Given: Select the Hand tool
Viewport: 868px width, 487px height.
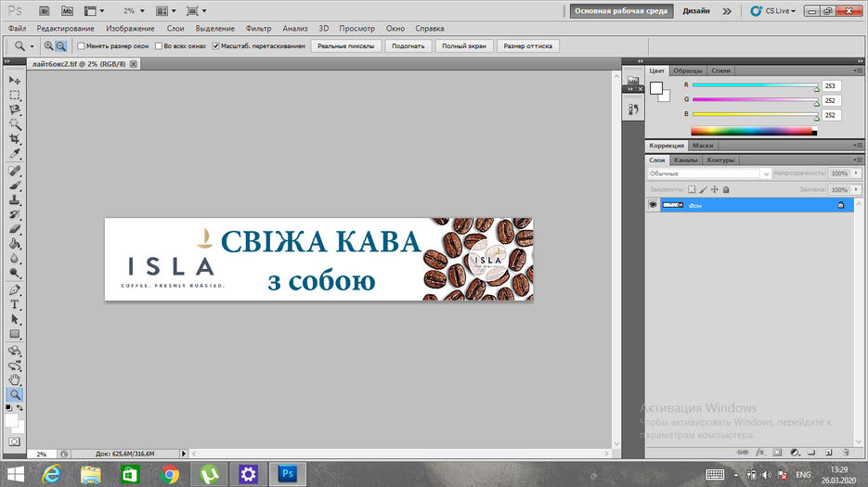Looking at the screenshot, I should (x=15, y=379).
